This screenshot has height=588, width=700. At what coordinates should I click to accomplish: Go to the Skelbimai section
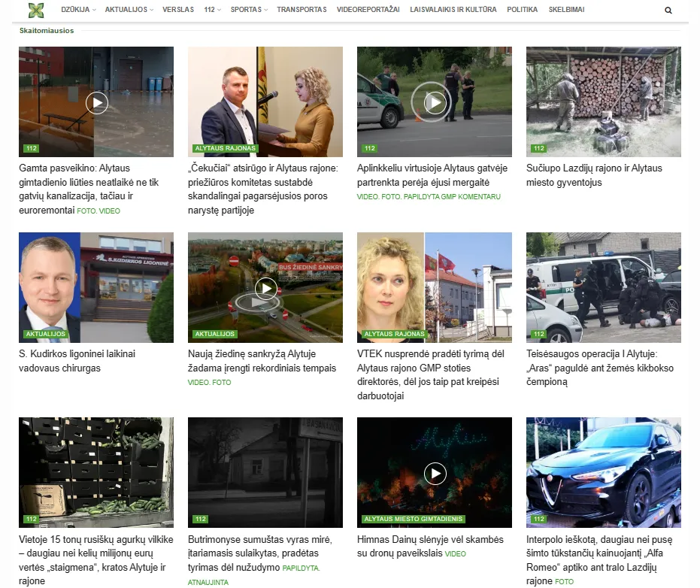point(566,10)
